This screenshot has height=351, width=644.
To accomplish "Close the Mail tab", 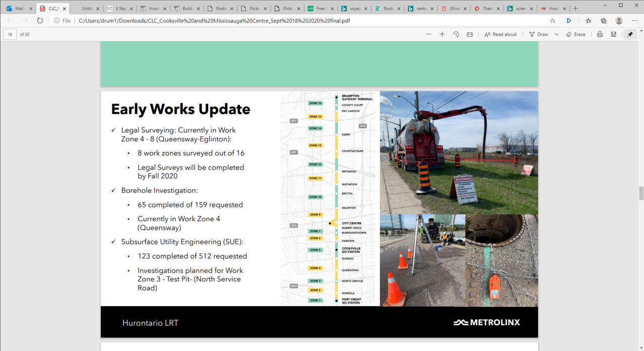I will (x=31, y=9).
